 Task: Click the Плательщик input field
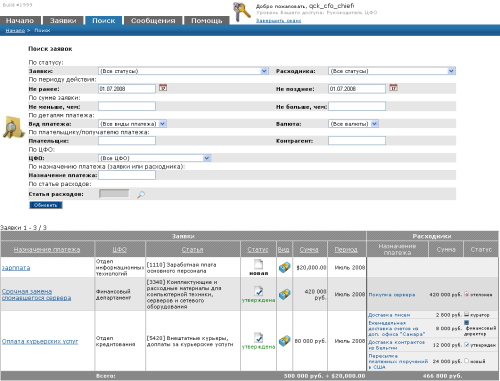[127, 141]
